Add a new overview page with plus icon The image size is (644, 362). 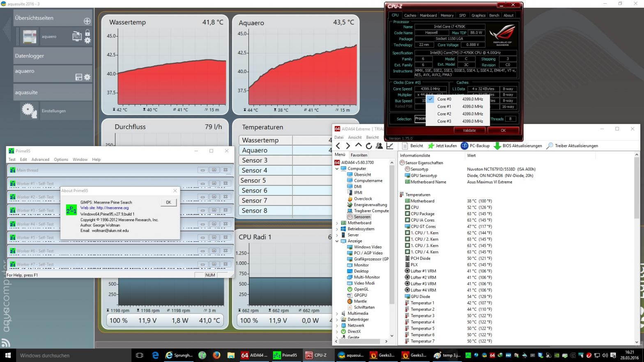click(x=87, y=21)
